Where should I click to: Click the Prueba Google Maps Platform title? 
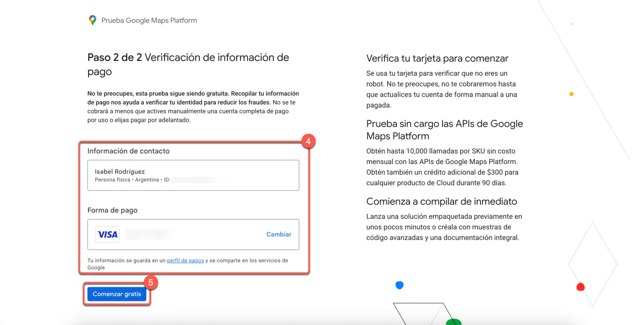(149, 21)
